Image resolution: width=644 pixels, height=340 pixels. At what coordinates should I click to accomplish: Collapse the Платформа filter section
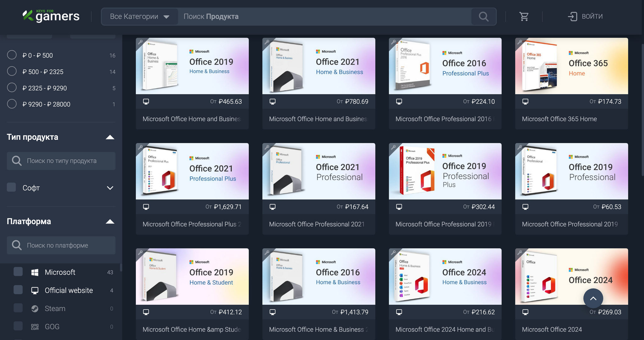pyautogui.click(x=110, y=221)
